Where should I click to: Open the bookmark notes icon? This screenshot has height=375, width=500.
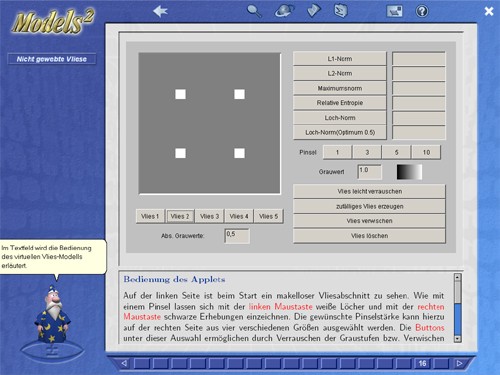click(x=313, y=11)
